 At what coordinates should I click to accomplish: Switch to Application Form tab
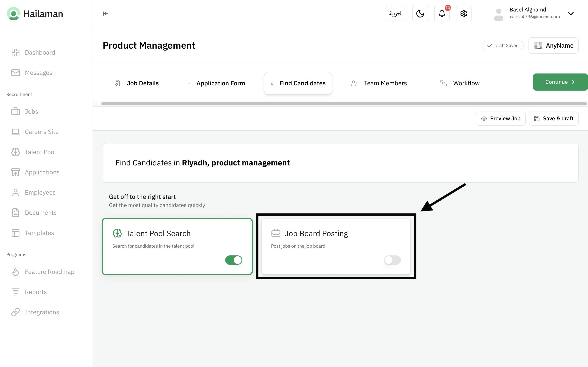point(220,83)
